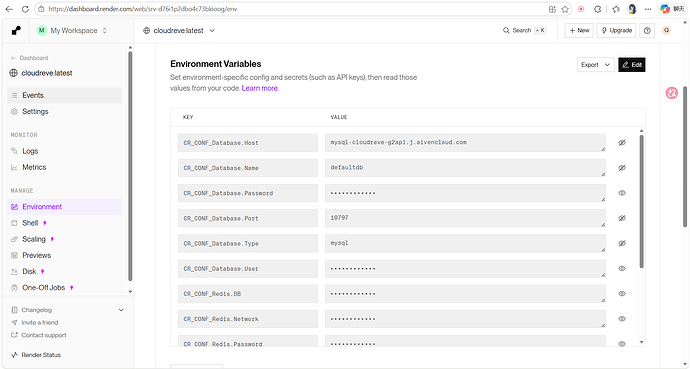Click the cloudreve.latest service name in sidebar

tap(47, 73)
